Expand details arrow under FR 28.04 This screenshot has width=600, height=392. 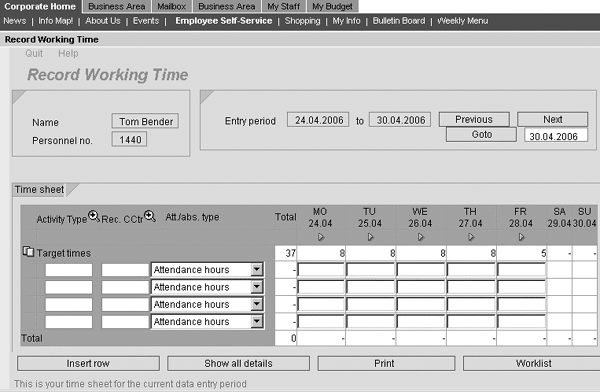click(521, 237)
